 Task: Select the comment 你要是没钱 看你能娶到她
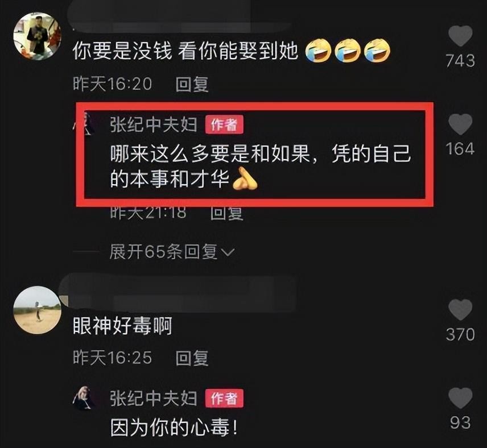click(185, 51)
